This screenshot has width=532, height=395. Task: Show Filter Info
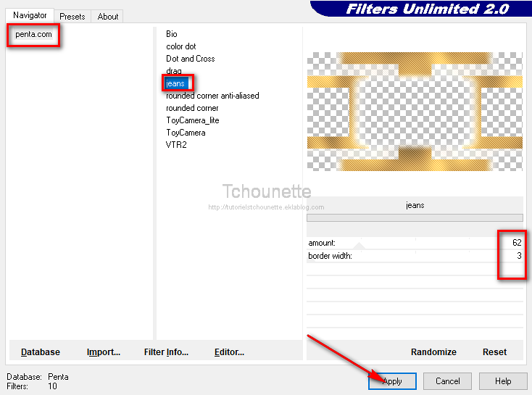coord(166,352)
